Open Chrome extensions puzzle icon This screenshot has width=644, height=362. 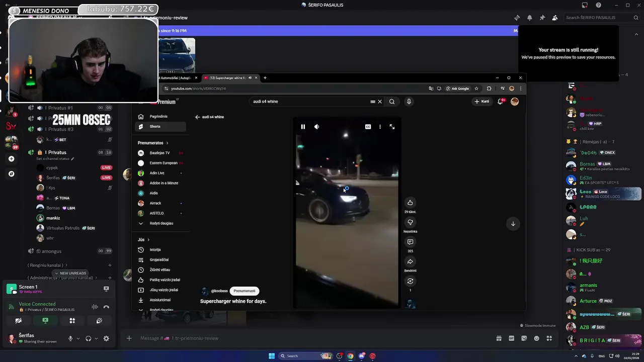click(489, 88)
